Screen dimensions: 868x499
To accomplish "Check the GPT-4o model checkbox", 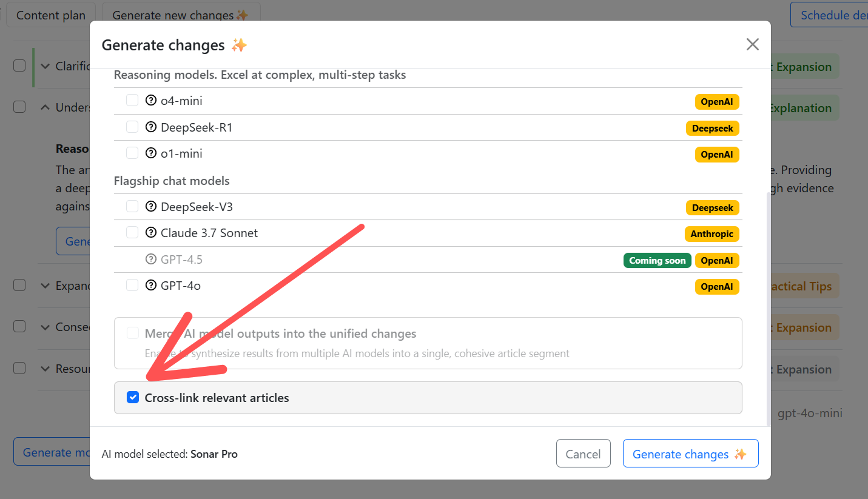I will click(x=132, y=284).
